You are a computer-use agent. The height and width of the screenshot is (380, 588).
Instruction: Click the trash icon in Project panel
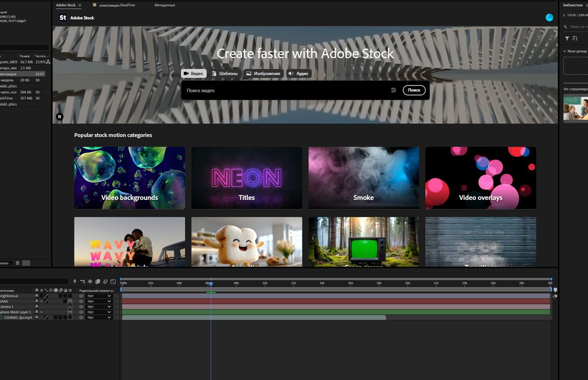[x=17, y=263]
